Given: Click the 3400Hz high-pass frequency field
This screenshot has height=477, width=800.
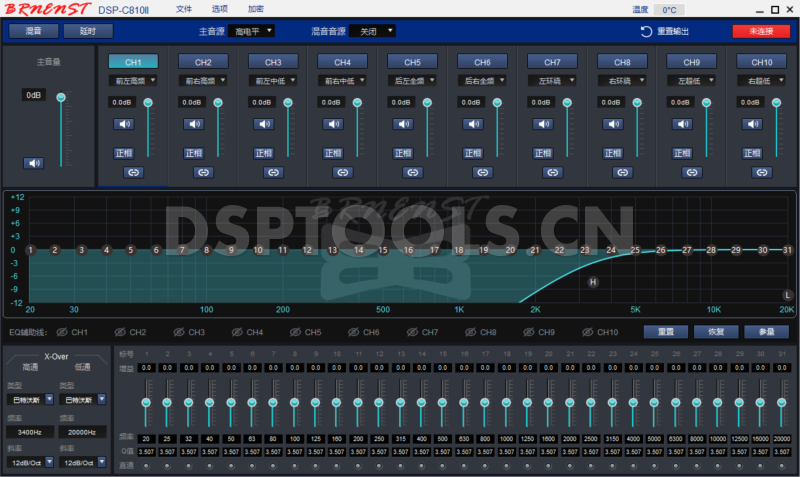Looking at the screenshot, I should click(x=30, y=432).
